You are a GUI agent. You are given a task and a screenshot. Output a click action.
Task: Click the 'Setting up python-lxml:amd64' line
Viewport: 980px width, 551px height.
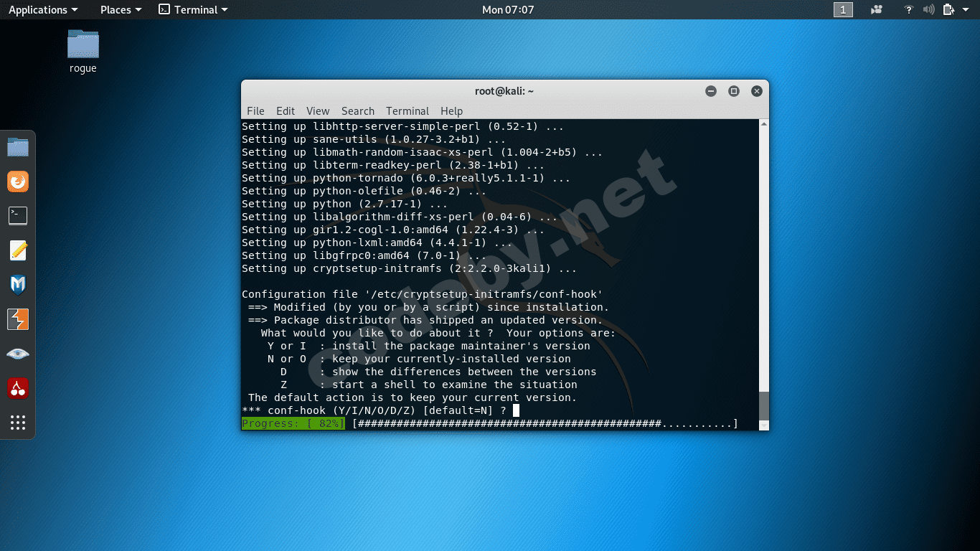pyautogui.click(x=377, y=242)
